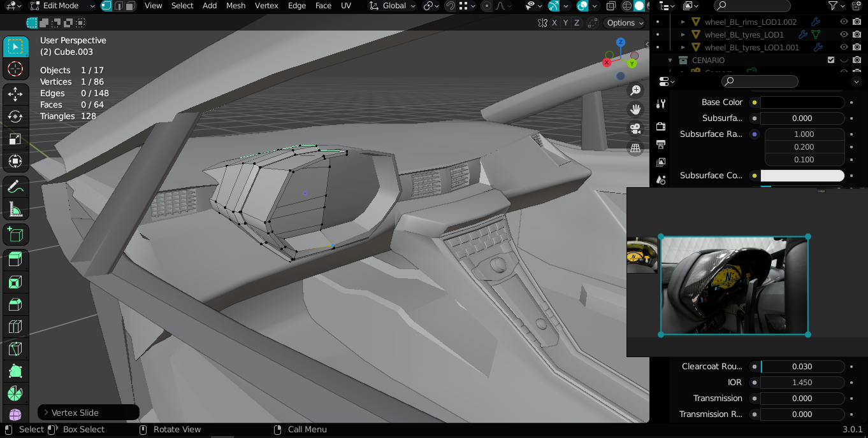Expand wheel_BL_tyres_LOD1 in outliner
868x438 pixels.
tap(683, 34)
